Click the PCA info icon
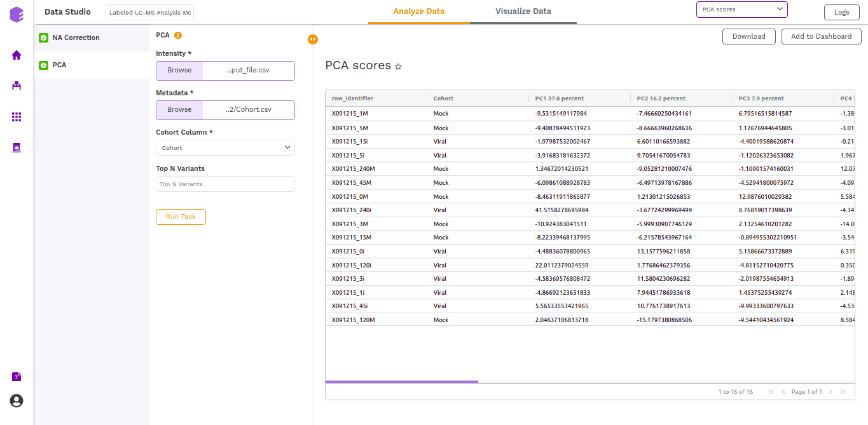Viewport: 868px width, 425px height. [x=178, y=36]
